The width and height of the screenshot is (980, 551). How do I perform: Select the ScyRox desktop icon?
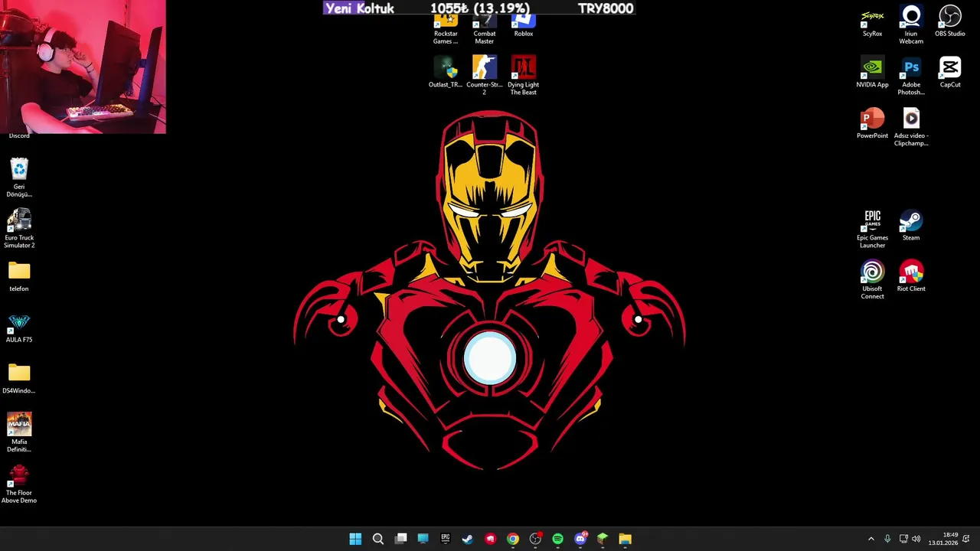tap(872, 22)
